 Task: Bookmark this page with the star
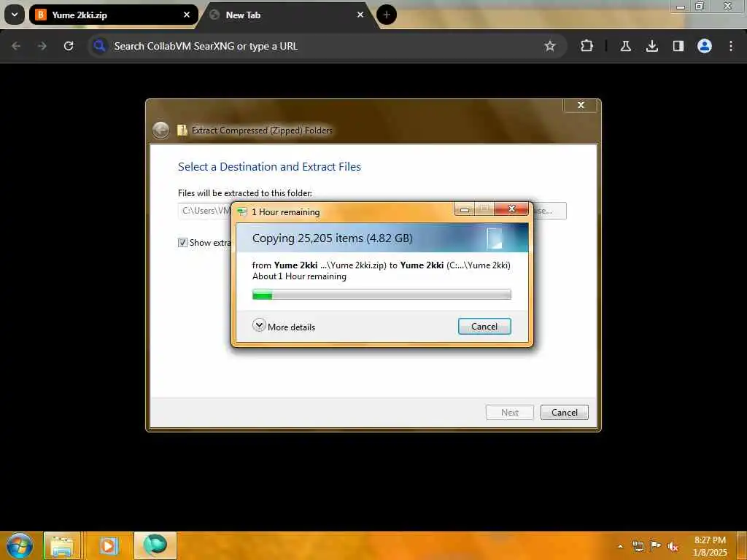550,46
